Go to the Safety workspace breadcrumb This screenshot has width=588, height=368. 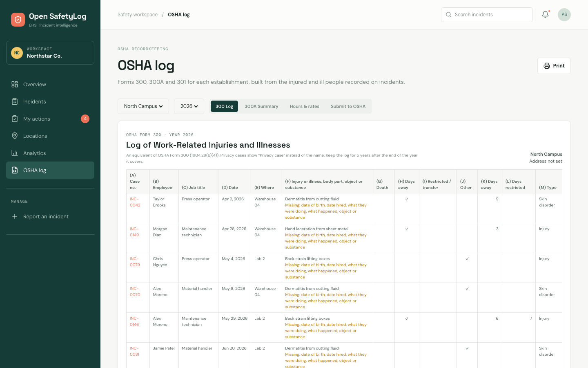[x=138, y=15]
